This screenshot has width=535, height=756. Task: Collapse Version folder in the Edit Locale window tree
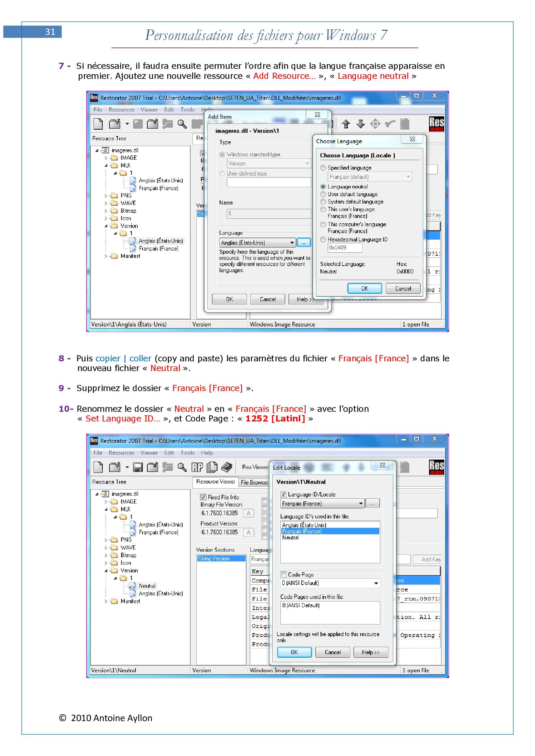[106, 570]
